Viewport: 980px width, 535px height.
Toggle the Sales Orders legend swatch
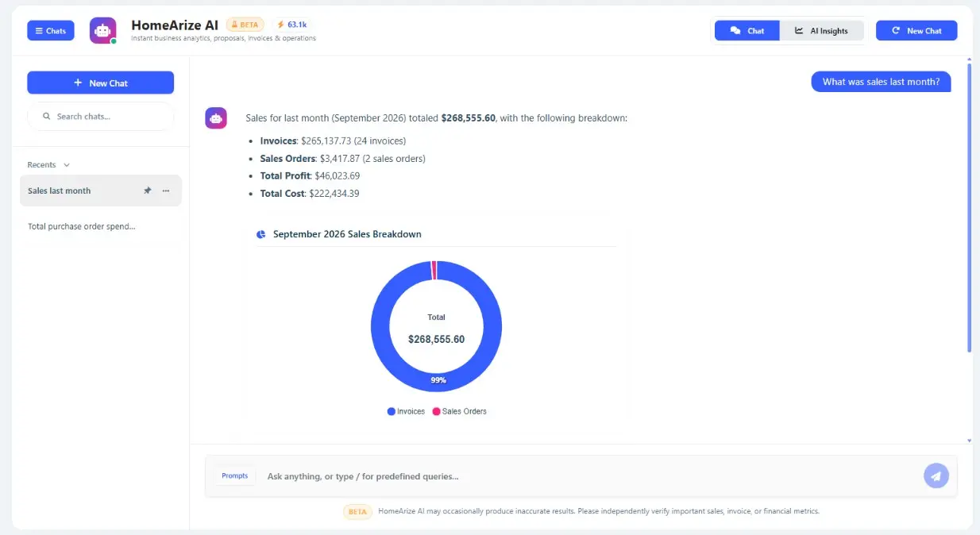click(436, 411)
